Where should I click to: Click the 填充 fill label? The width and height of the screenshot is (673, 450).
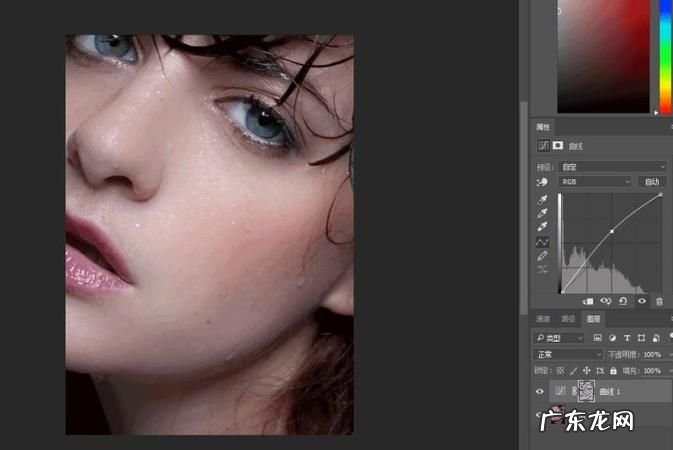[x=630, y=371]
